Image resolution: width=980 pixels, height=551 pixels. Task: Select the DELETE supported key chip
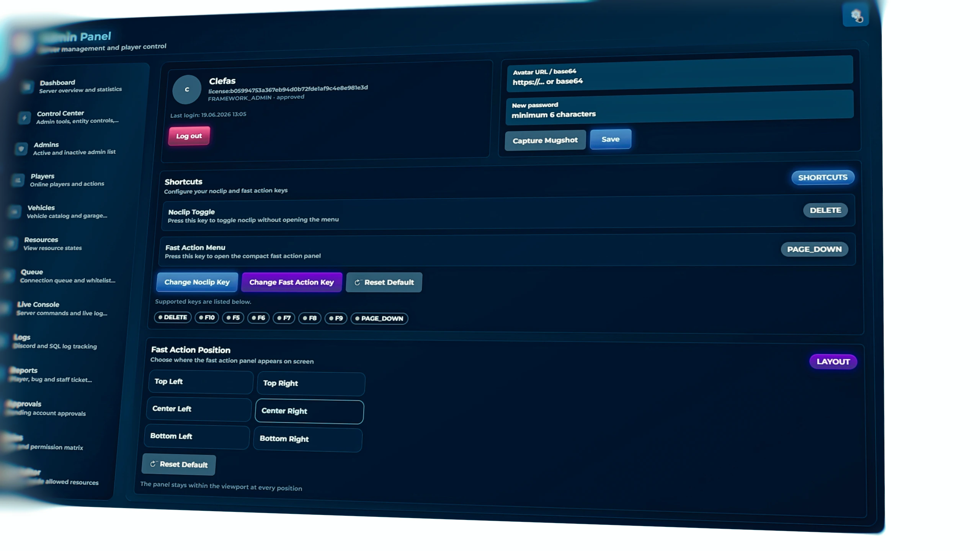tap(173, 317)
